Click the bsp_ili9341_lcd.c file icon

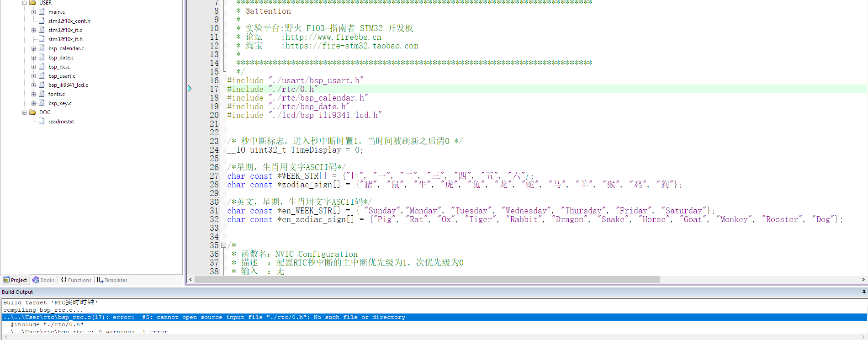[x=42, y=85]
